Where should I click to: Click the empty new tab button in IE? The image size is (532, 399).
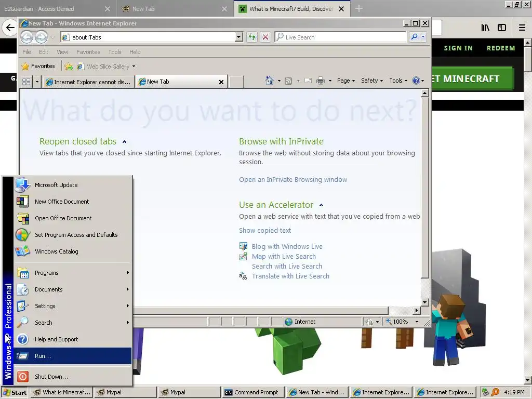[236, 82]
